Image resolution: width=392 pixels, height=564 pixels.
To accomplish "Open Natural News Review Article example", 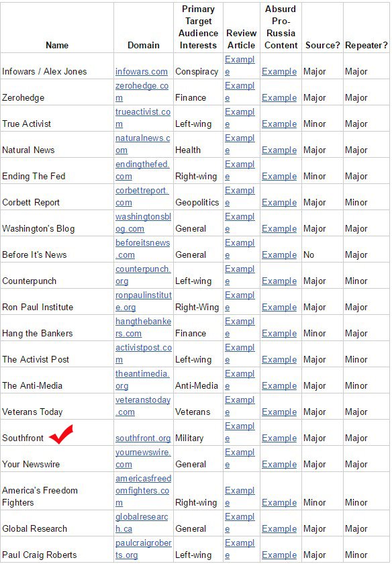I will 240,144.
